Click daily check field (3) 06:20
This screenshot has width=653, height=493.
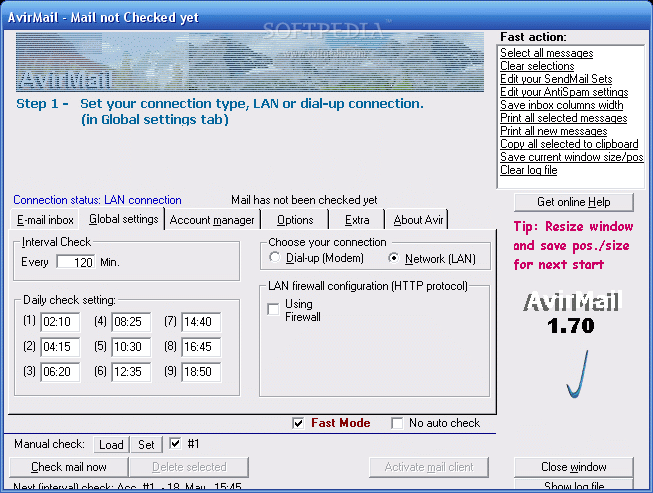(x=60, y=372)
